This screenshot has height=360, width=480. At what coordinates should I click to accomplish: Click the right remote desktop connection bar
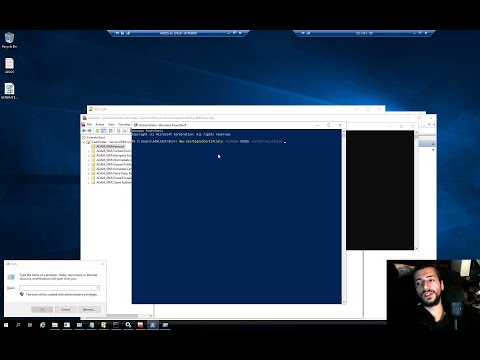364,33
